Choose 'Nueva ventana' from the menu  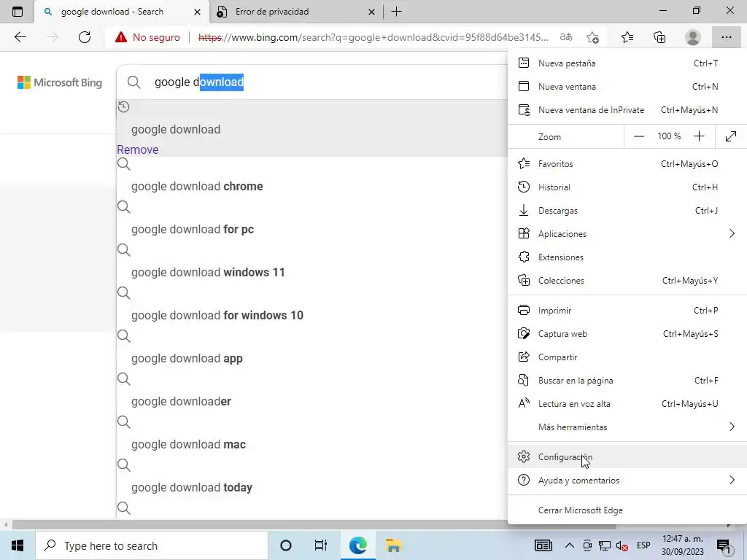point(627,87)
